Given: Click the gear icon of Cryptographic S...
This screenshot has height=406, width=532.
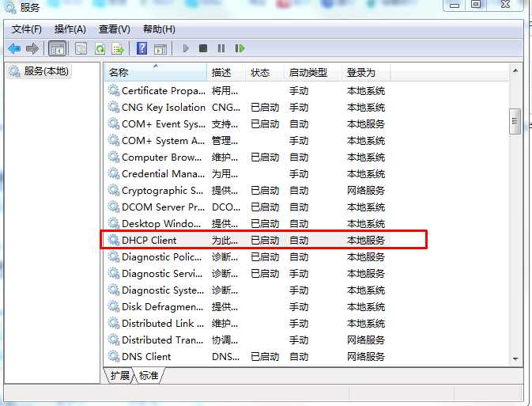Looking at the screenshot, I should pyautogui.click(x=114, y=190).
